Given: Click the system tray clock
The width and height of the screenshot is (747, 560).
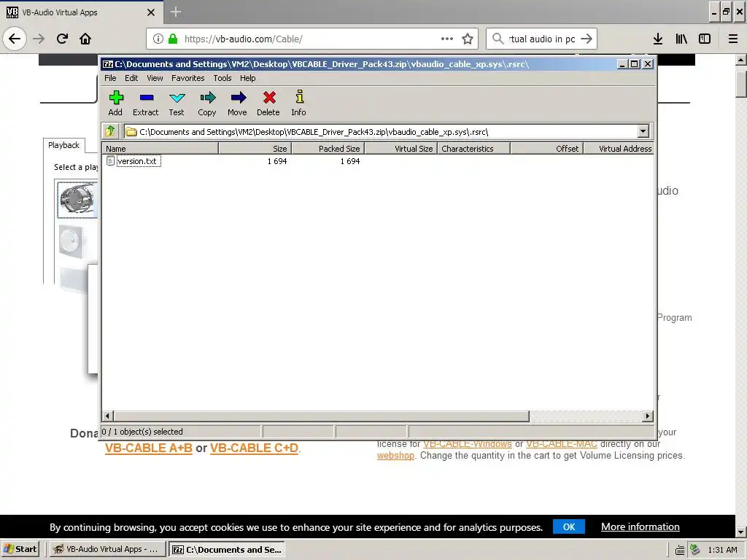Looking at the screenshot, I should tap(722, 550).
